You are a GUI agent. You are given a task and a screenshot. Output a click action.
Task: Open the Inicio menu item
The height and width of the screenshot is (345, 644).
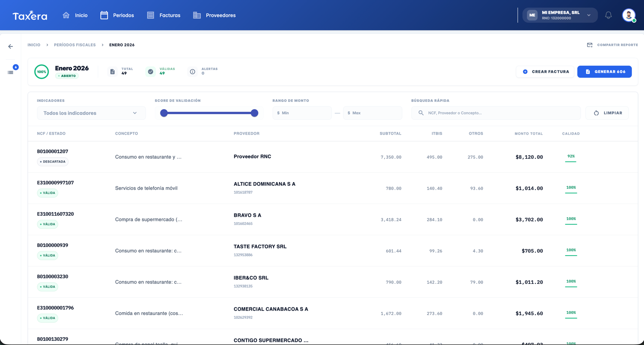(x=81, y=15)
